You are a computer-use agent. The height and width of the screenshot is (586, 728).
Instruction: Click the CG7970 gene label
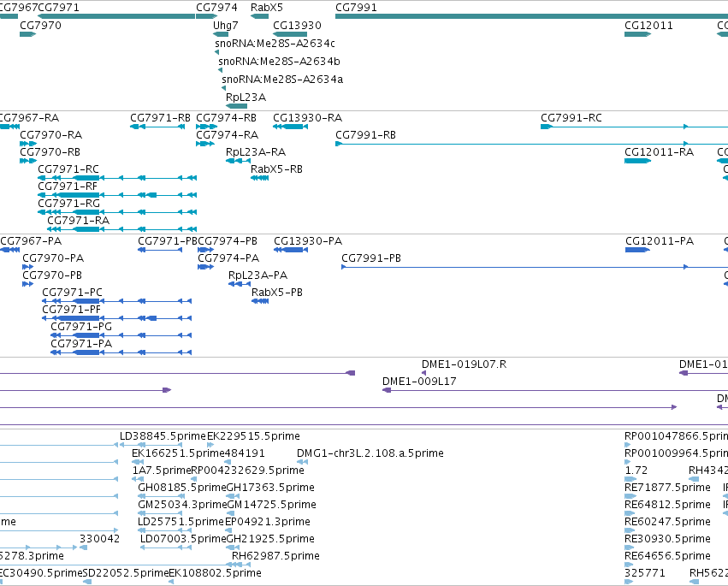pos(40,25)
